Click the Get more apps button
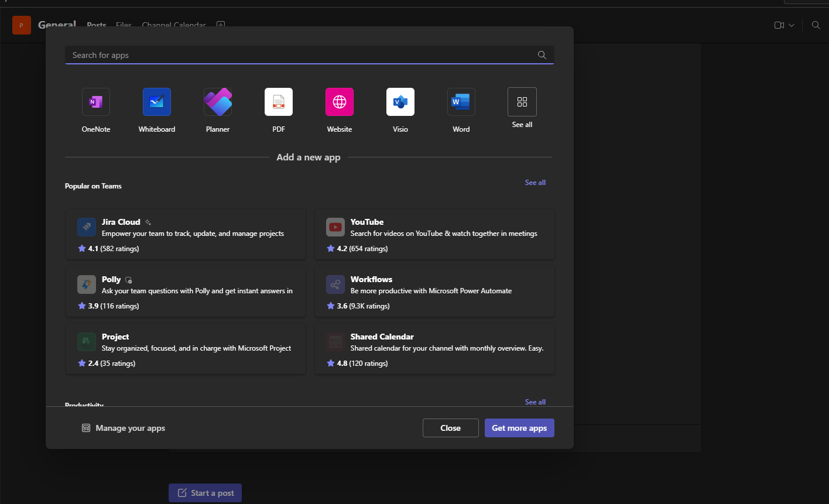 click(519, 428)
